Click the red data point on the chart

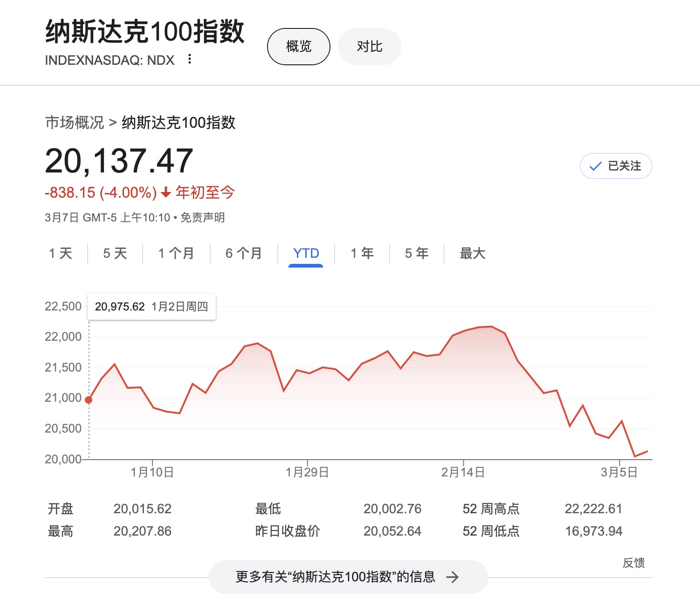coord(89,400)
